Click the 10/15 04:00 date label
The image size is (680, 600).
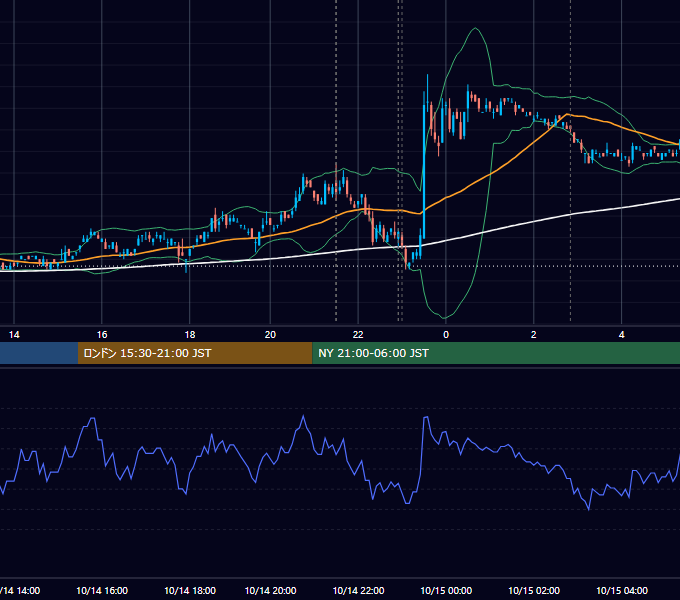(622, 590)
